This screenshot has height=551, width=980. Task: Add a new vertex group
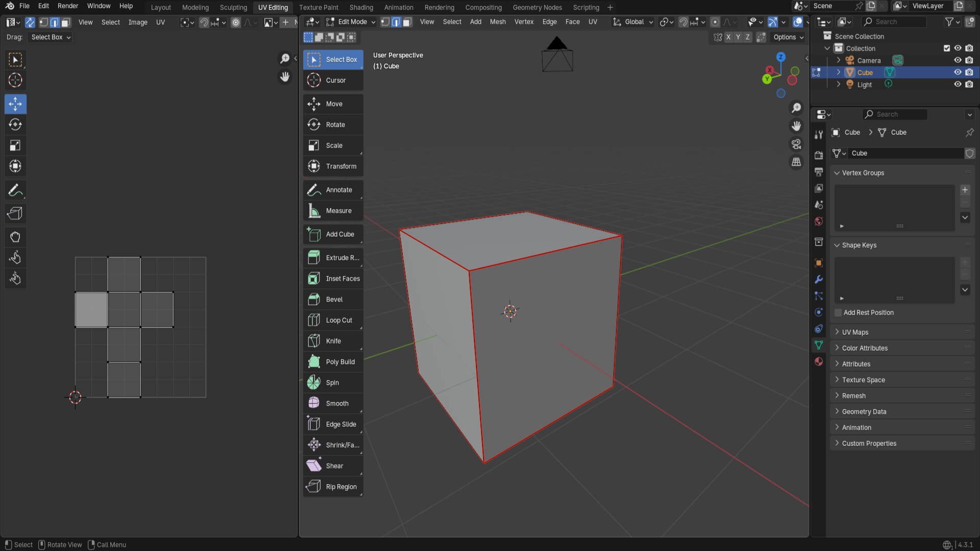965,190
